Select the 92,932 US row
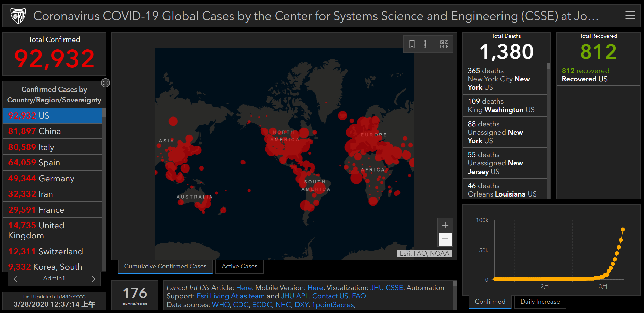 [x=53, y=115]
